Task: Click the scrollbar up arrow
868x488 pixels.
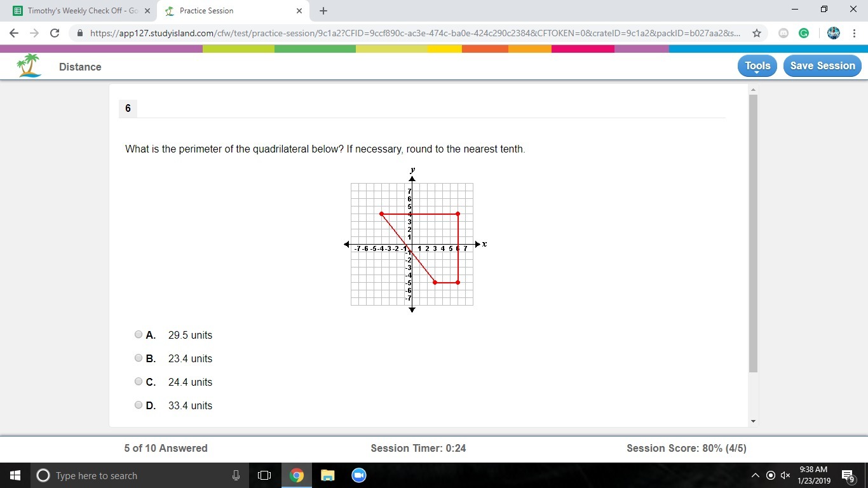Action: [754, 89]
